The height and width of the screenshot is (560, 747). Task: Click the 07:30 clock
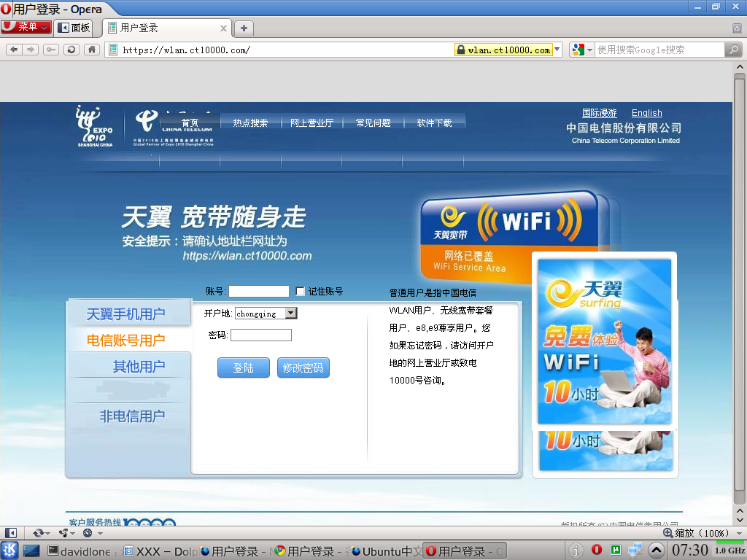[x=690, y=550]
